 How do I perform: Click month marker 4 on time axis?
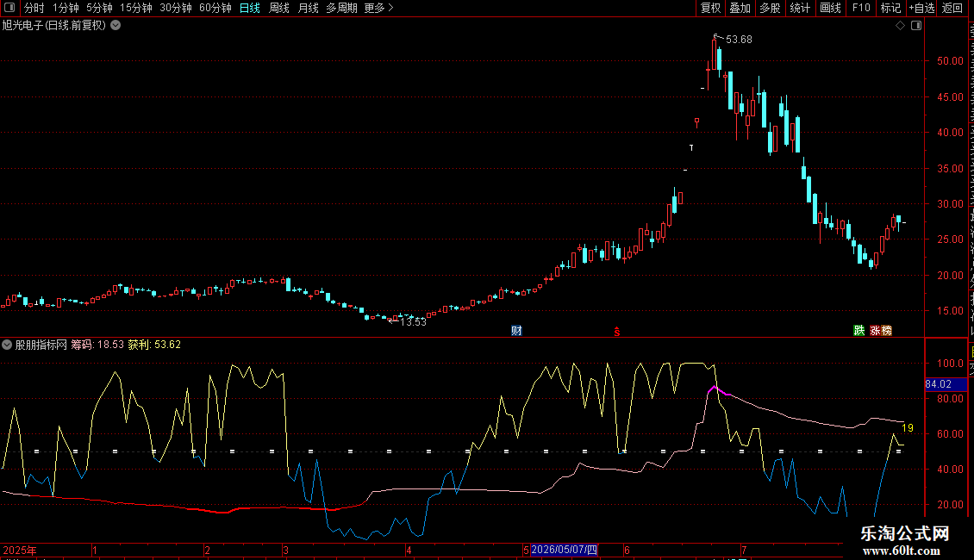coord(409,550)
